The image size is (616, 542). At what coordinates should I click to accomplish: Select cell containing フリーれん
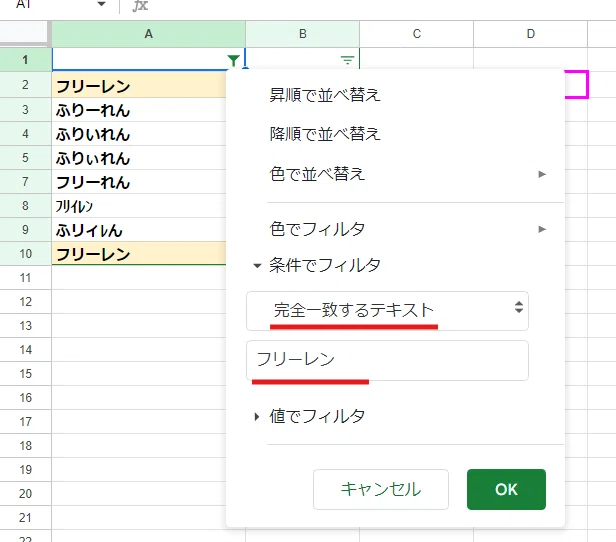139,182
